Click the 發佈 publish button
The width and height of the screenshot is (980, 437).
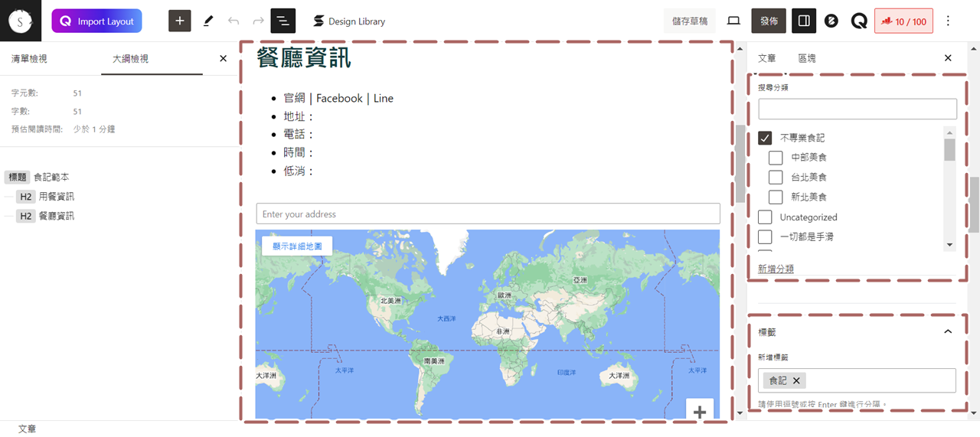click(768, 21)
